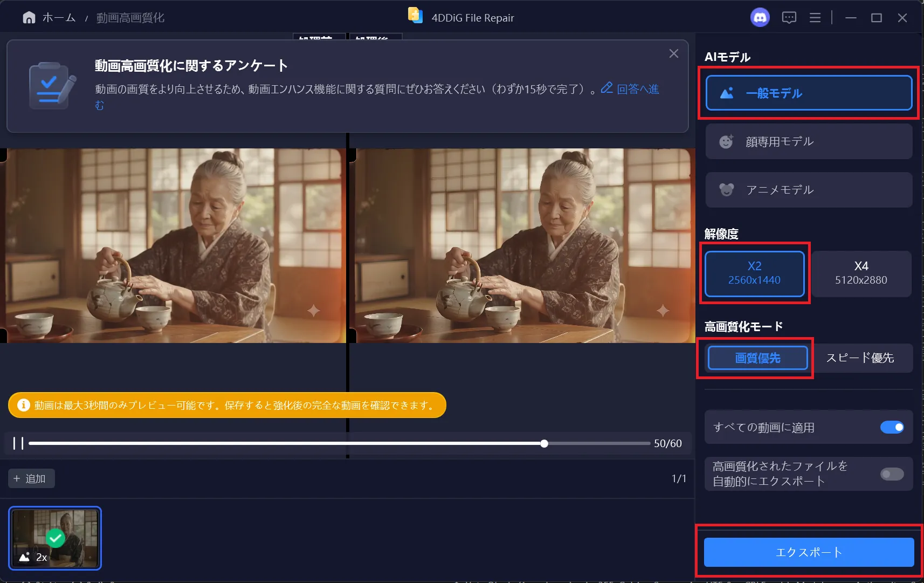This screenshot has height=583, width=924.
Task: Click the ホーム breadcrumb text
Action: click(59, 18)
